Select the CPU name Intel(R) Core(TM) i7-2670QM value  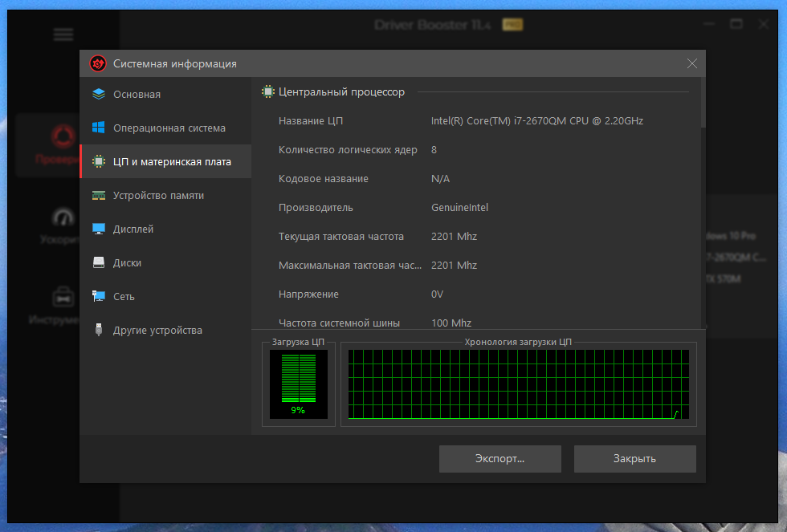pos(537,121)
